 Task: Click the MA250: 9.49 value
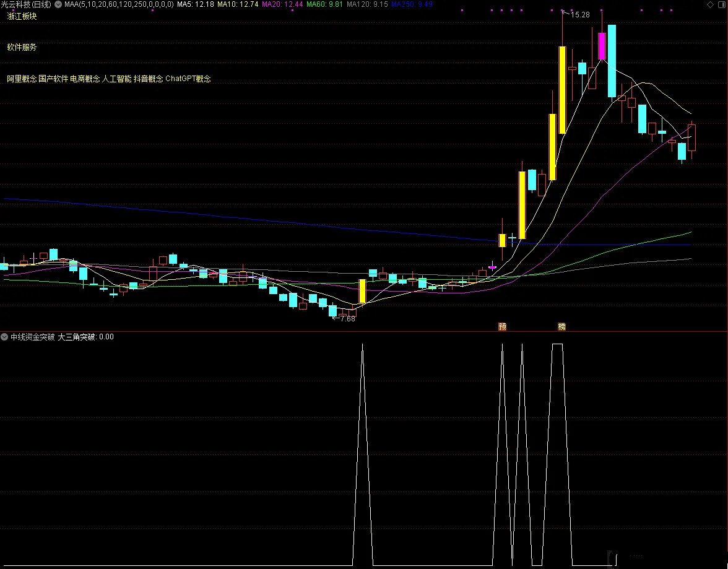[x=412, y=4]
